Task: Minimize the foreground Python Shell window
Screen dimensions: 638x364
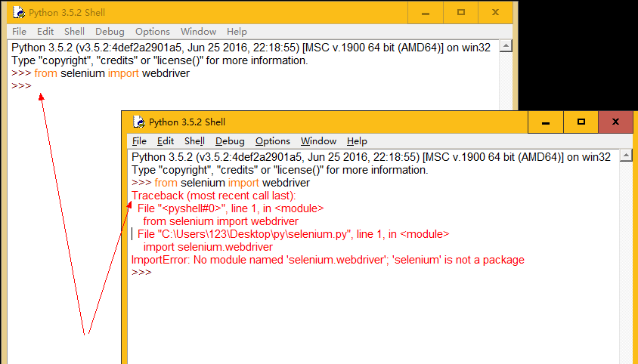Action: [545, 122]
